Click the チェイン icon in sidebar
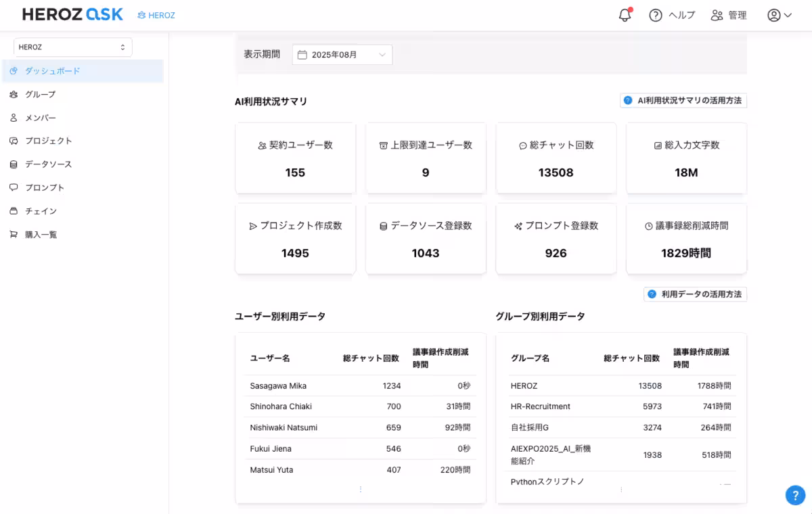This screenshot has height=514, width=812. tap(14, 211)
